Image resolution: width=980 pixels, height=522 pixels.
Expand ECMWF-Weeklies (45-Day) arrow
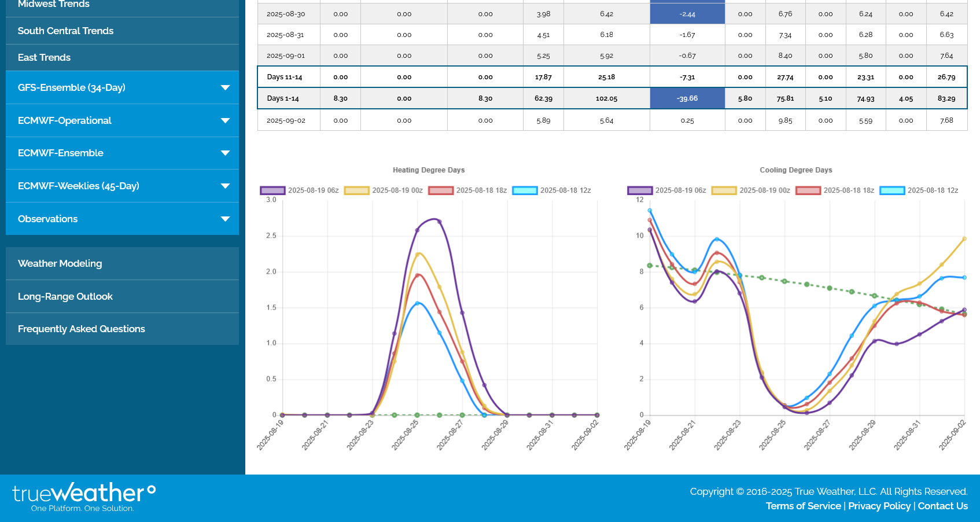pyautogui.click(x=225, y=186)
